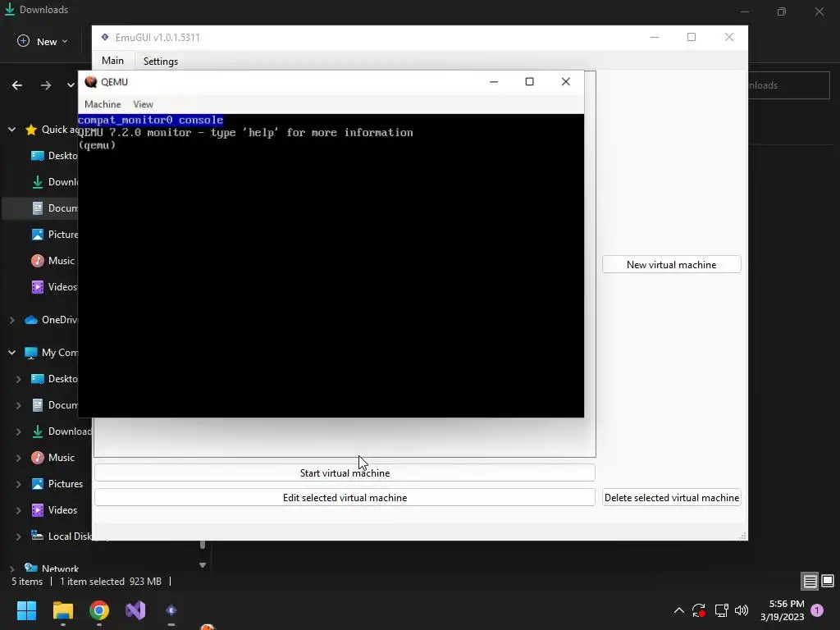Select Desktop icon in Quick access
Screen dimensions: 840x630
click(x=38, y=156)
